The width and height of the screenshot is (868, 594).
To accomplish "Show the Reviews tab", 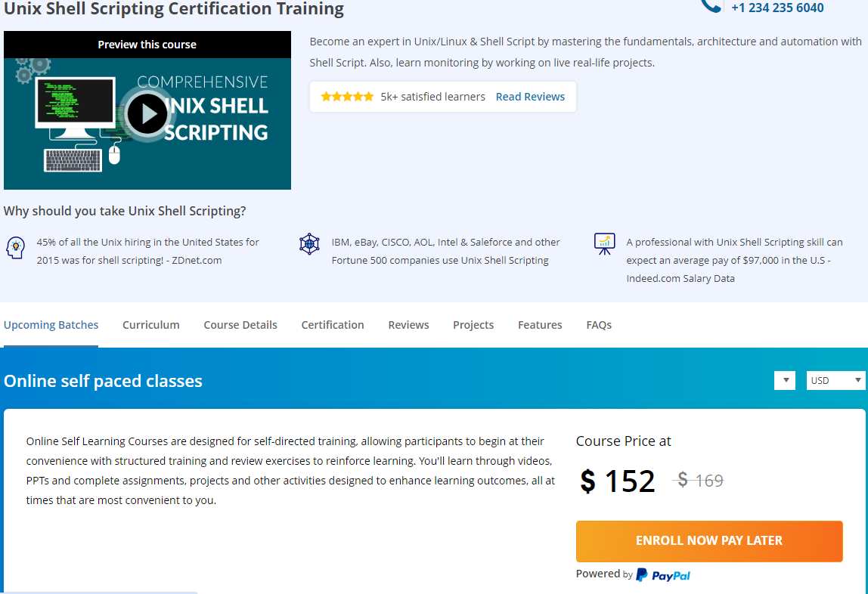I will [x=408, y=325].
